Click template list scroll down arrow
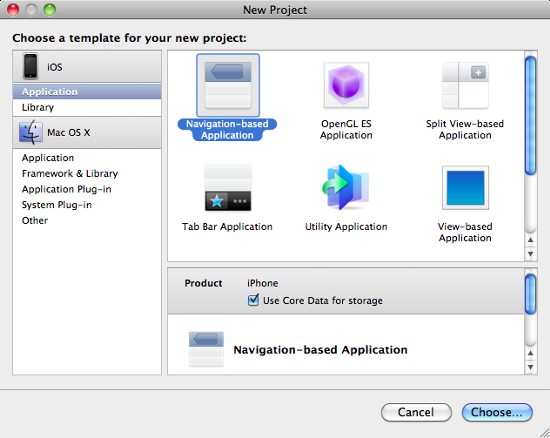The height and width of the screenshot is (438, 550). pos(530,254)
